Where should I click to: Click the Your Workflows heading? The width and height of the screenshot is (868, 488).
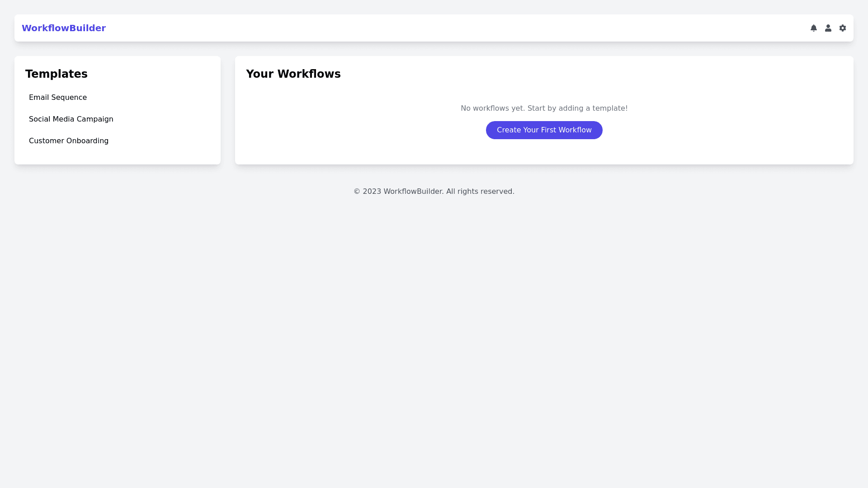[x=293, y=74]
